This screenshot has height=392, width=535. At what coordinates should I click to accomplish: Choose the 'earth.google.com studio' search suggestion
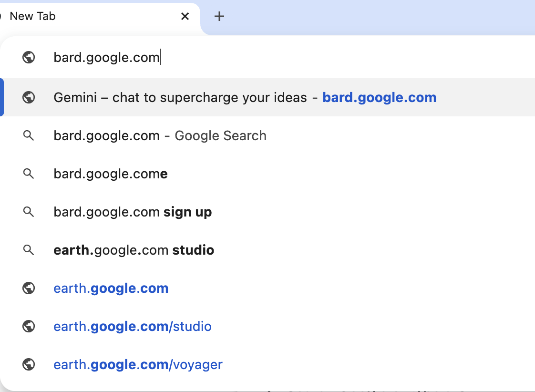267,250
